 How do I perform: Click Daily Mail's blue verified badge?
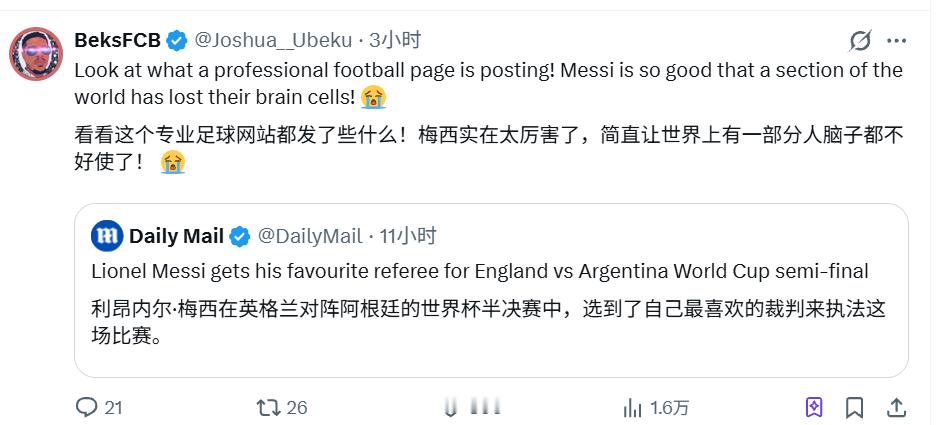tap(240, 236)
